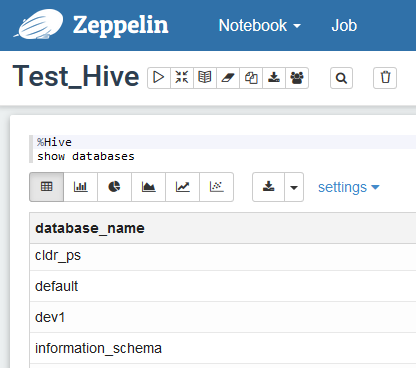
Task: Switch result to area chart view
Action: tap(148, 187)
